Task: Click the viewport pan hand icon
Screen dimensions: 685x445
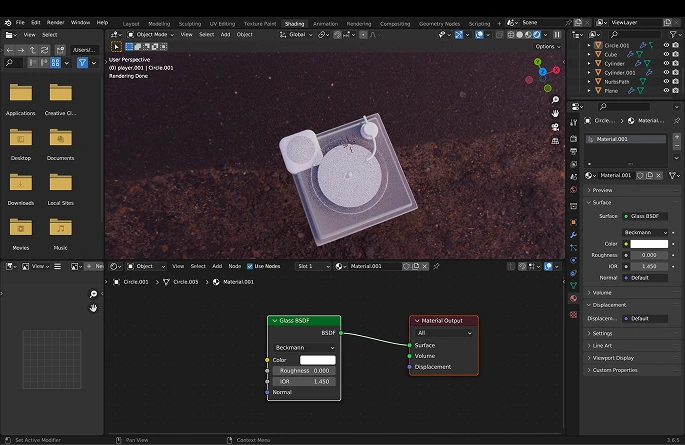Action: pyautogui.click(x=555, y=114)
